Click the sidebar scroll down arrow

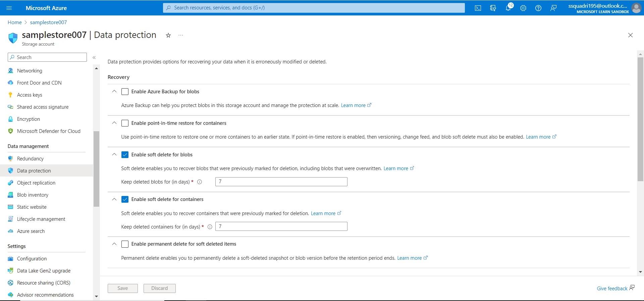pos(97,297)
